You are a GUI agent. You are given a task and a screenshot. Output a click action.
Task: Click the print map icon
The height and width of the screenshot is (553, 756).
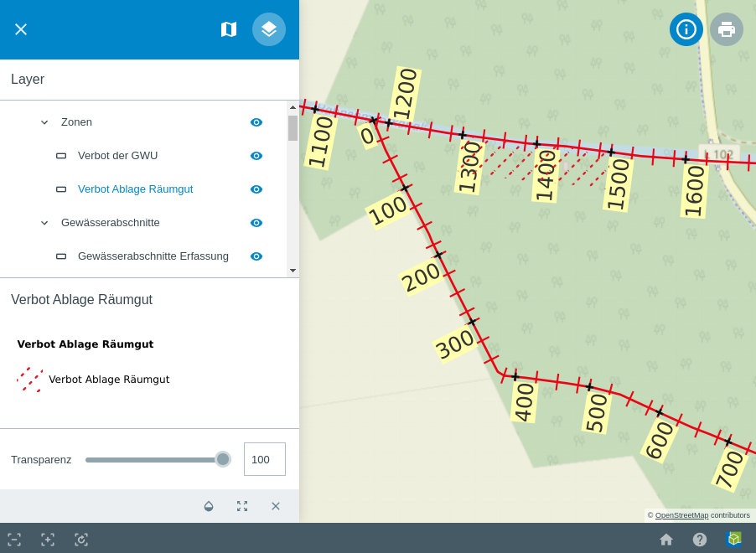(x=727, y=29)
